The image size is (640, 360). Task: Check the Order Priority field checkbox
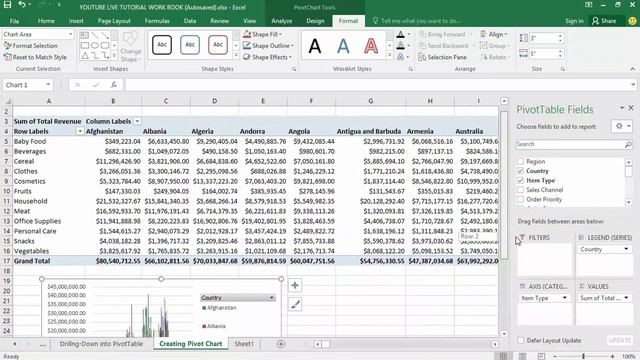(x=520, y=200)
